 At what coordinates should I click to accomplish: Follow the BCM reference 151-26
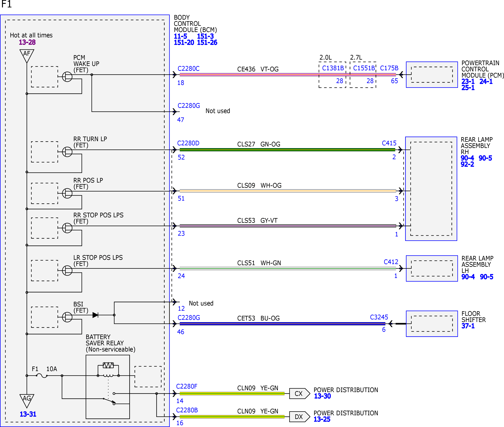[207, 43]
